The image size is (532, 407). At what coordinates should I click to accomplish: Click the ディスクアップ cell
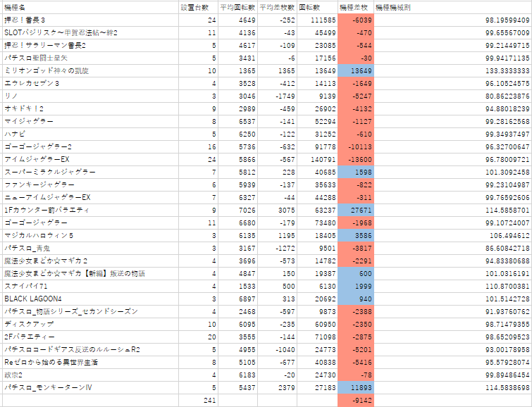90,324
